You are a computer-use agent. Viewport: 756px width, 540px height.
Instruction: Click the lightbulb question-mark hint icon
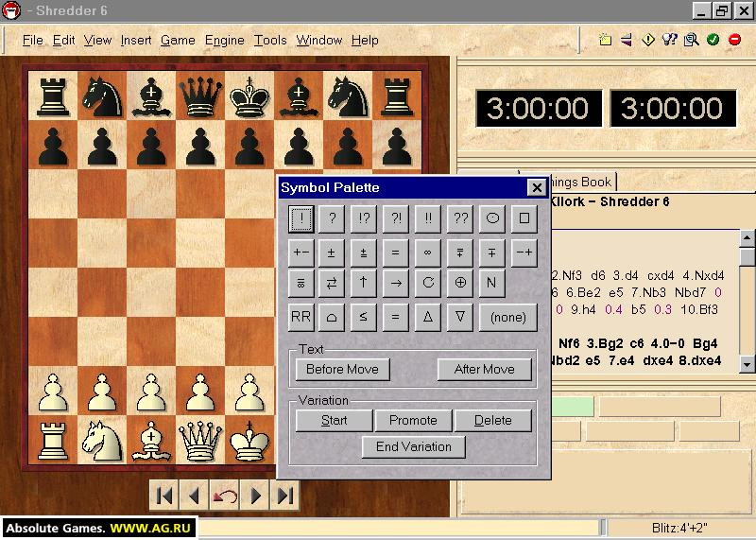point(670,40)
